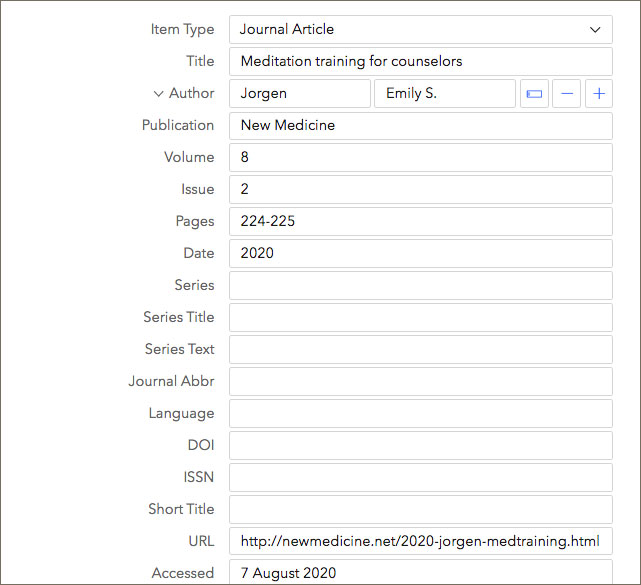Click the Date field showing 2020
The image size is (641, 585).
click(420, 253)
